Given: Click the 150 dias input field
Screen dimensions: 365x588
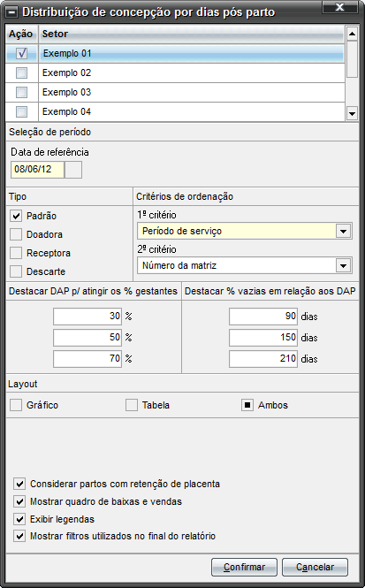Looking at the screenshot, I should click(x=263, y=338).
